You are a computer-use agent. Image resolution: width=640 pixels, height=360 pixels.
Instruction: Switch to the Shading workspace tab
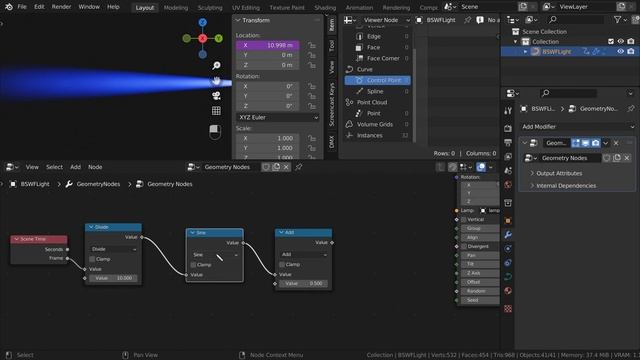(325, 7)
